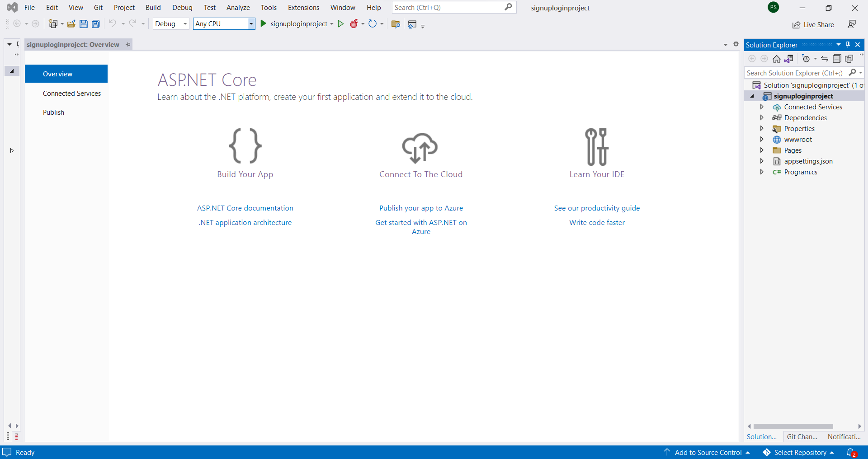Expand the Dependencies tree node
This screenshot has width=868, height=459.
pos(762,118)
